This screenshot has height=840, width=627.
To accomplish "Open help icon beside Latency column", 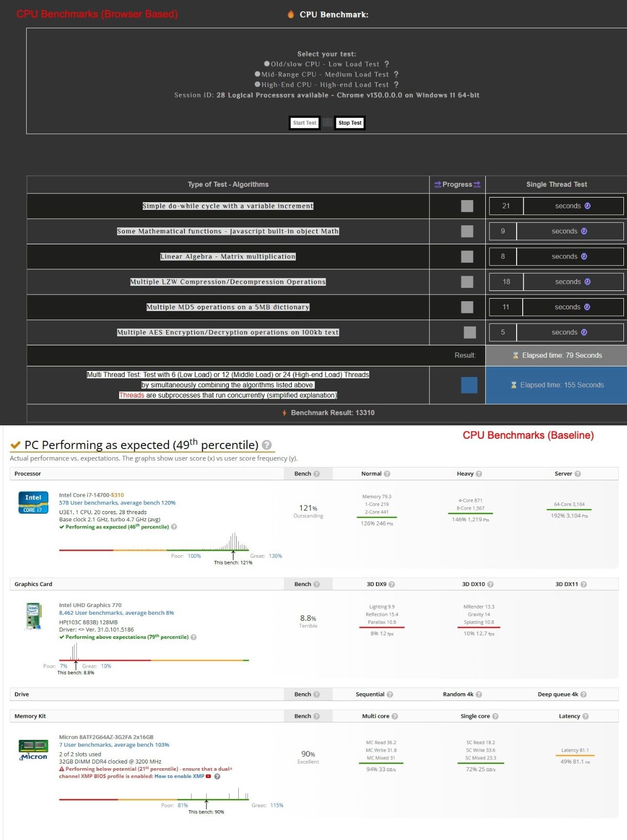I will coord(585,716).
